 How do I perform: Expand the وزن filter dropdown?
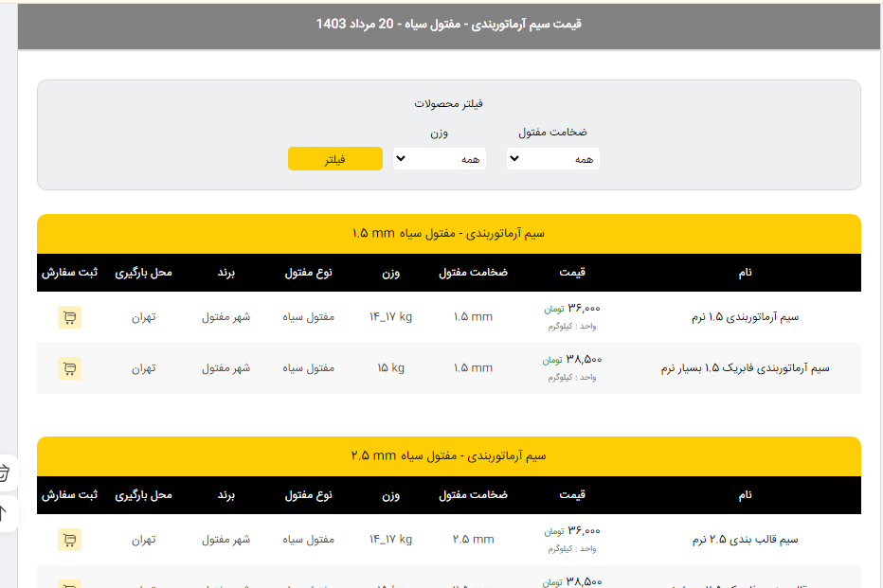click(440, 159)
